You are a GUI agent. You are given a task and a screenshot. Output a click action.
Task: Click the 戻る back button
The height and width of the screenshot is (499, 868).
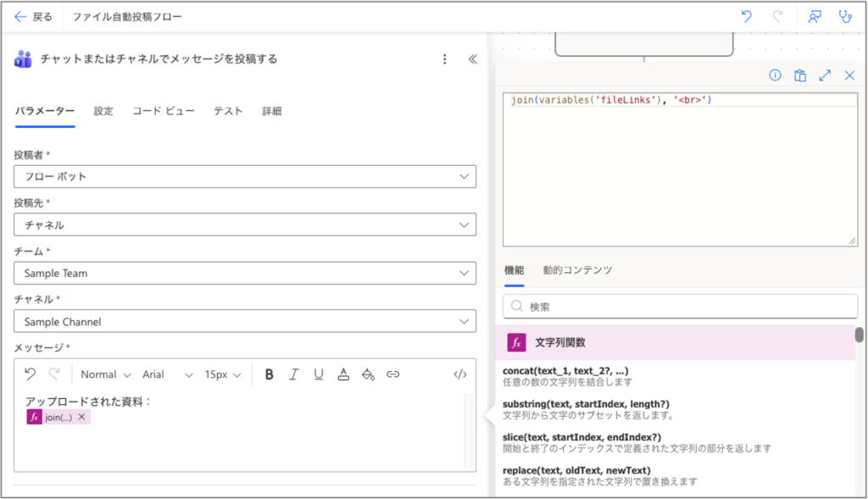(33, 17)
